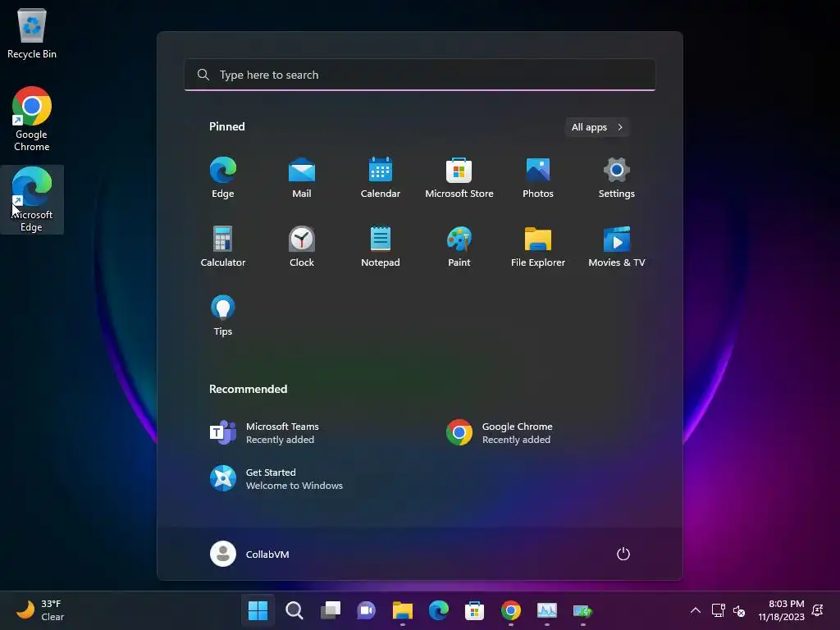
Task: Launch the pinned Mail app
Action: [302, 178]
